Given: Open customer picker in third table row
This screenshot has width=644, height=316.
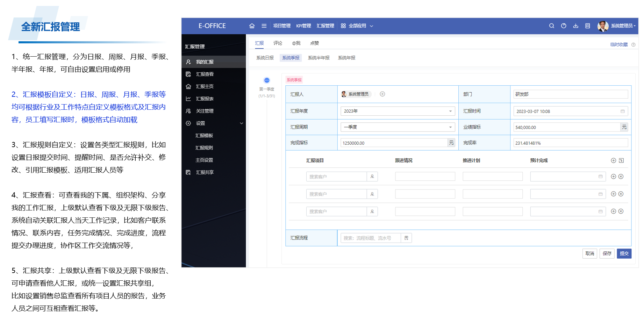Looking at the screenshot, I should [x=372, y=211].
